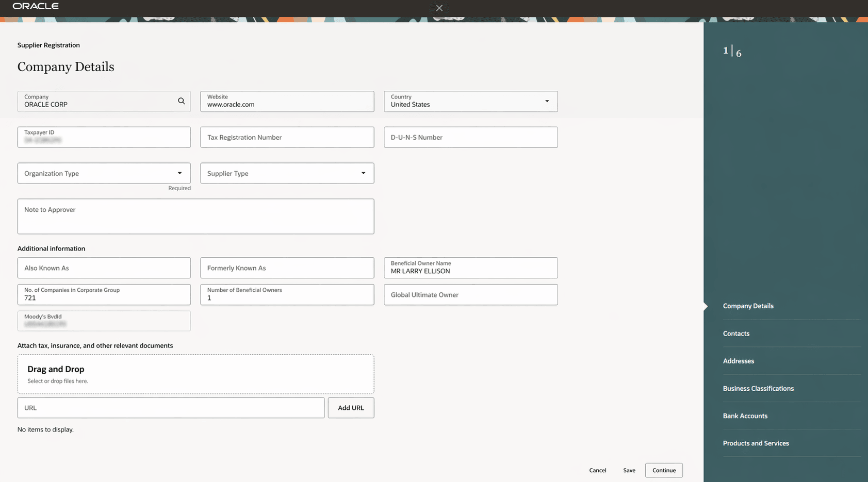Click the Moody's BvdId field
This screenshot has width=868, height=482.
coord(104,321)
